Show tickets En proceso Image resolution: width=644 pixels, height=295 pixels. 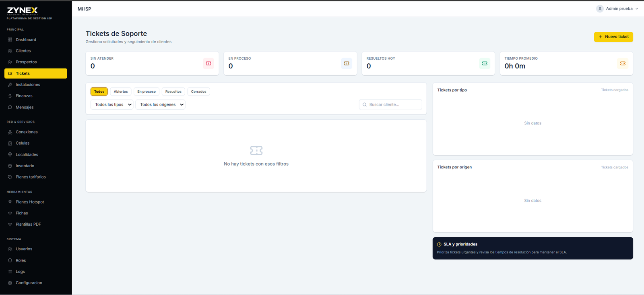147,91
